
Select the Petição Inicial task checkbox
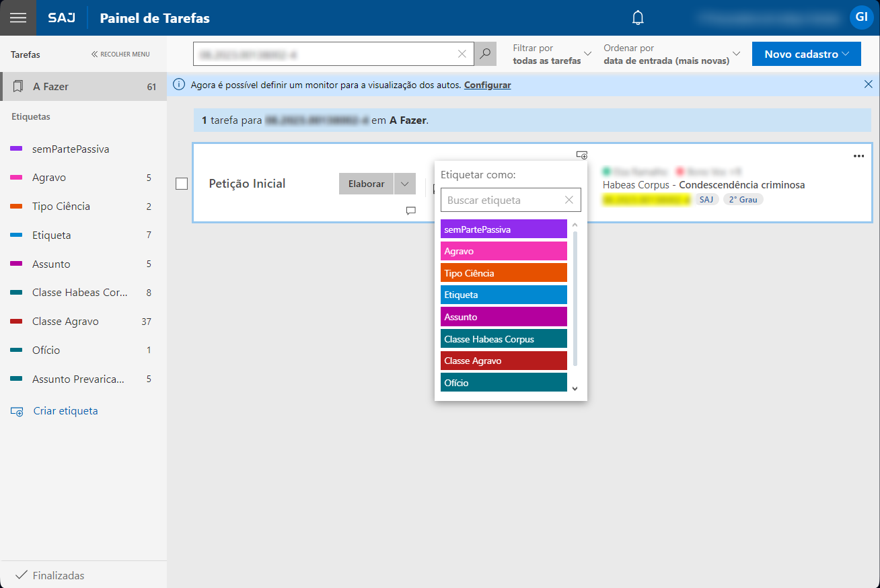pyautogui.click(x=182, y=184)
